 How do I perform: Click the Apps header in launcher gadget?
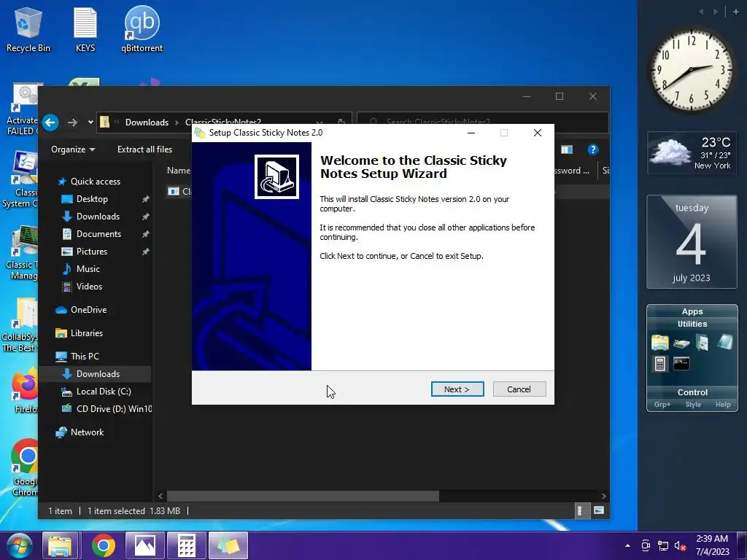click(692, 311)
